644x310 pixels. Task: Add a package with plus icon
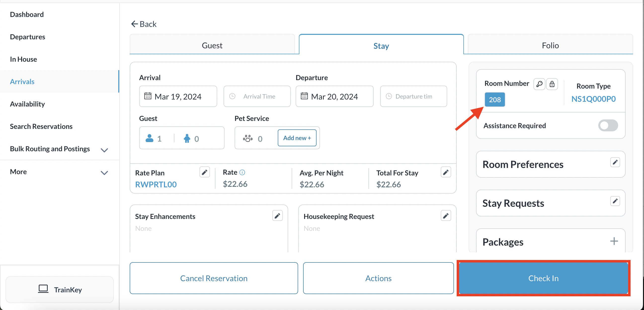[x=614, y=241]
